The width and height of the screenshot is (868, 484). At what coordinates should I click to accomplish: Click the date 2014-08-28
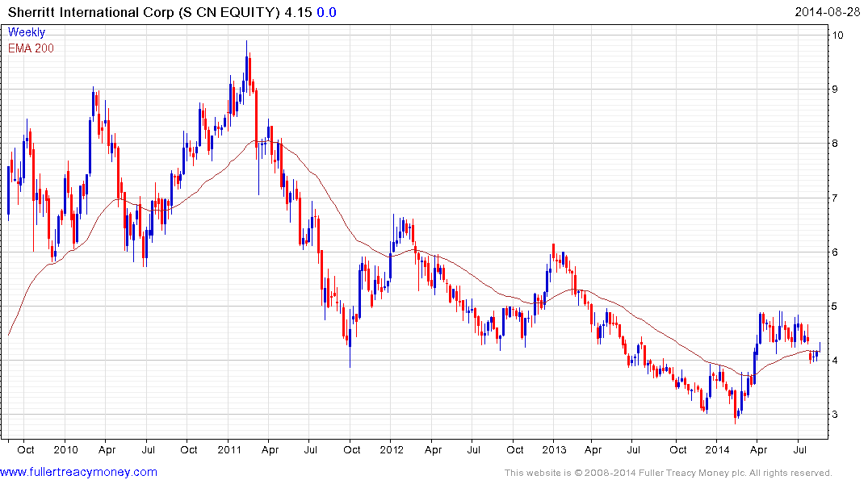(x=827, y=11)
